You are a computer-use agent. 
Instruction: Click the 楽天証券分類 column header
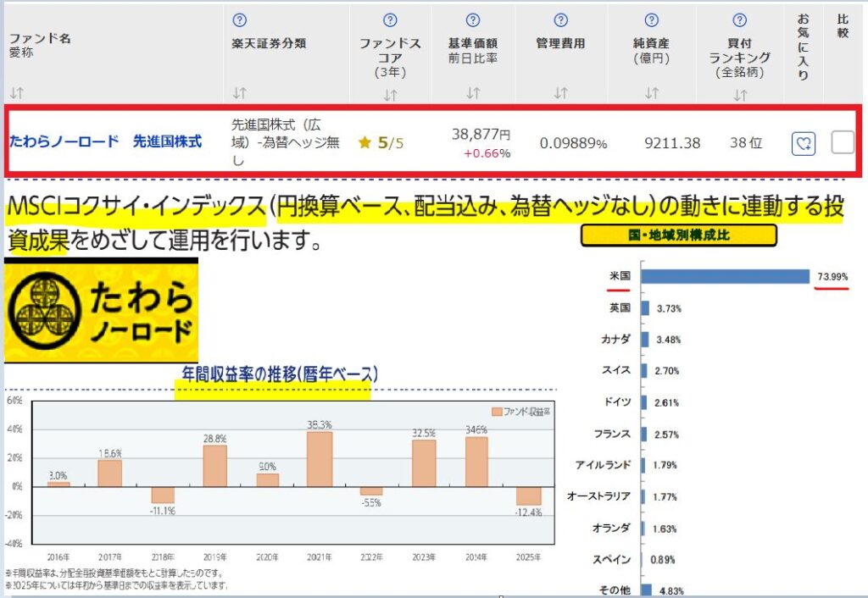(x=269, y=43)
